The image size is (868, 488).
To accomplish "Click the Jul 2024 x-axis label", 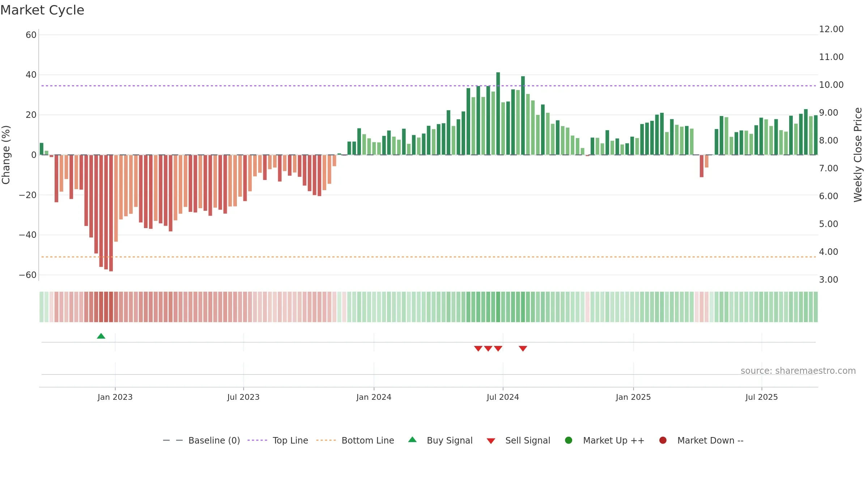I will (x=503, y=397).
